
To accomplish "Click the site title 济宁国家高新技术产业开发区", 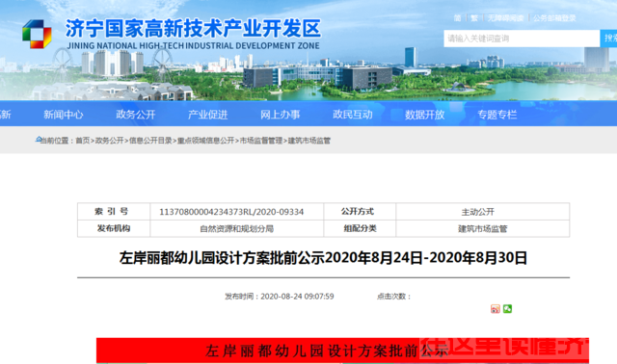I will tap(193, 28).
